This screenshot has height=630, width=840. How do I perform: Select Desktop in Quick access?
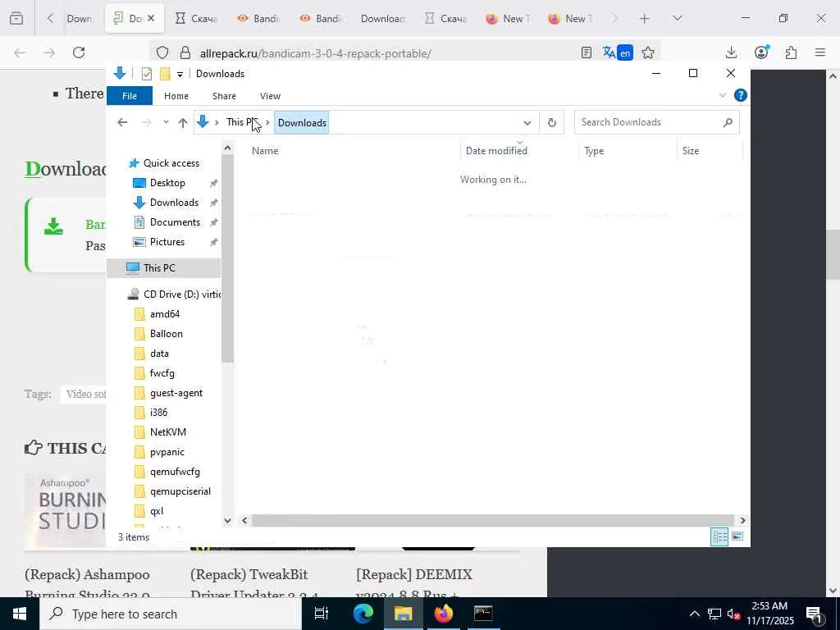coord(167,183)
